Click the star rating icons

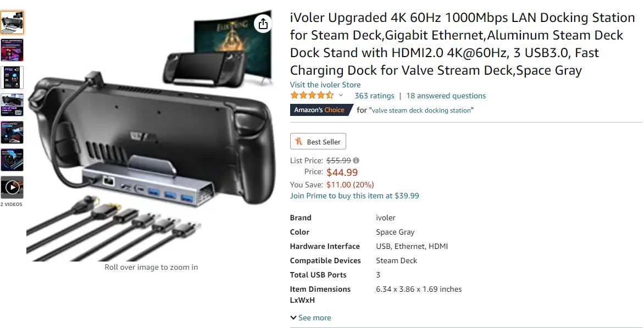(312, 96)
